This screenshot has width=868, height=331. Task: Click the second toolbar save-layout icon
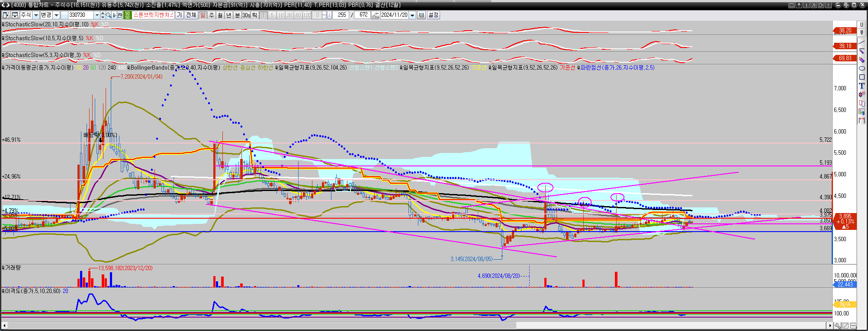coord(15,15)
